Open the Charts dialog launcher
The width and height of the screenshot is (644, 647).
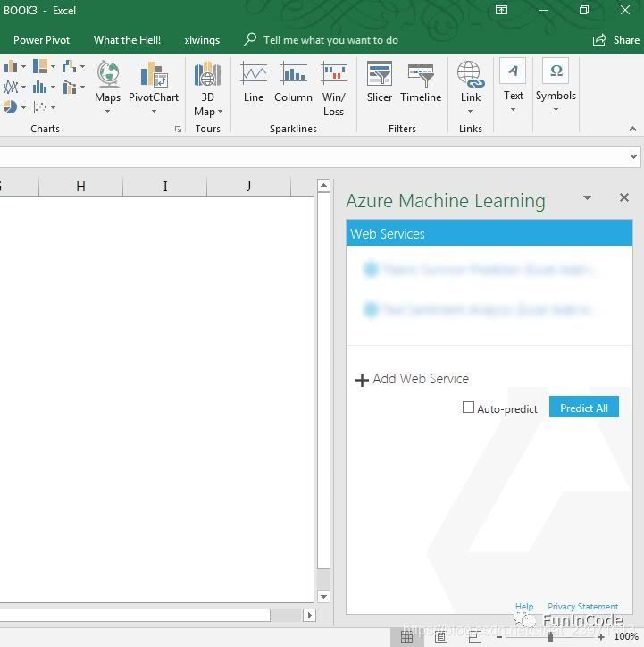pyautogui.click(x=178, y=130)
